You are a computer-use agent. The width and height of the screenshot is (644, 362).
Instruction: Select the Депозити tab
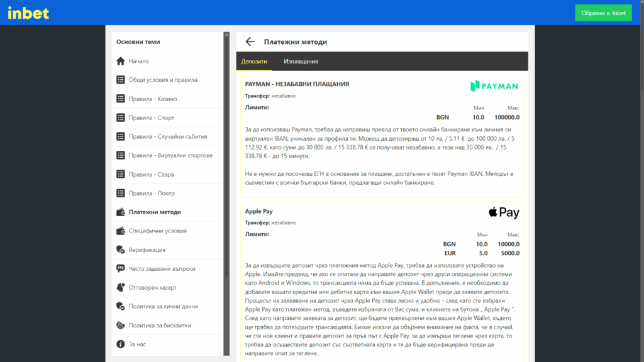(x=254, y=62)
